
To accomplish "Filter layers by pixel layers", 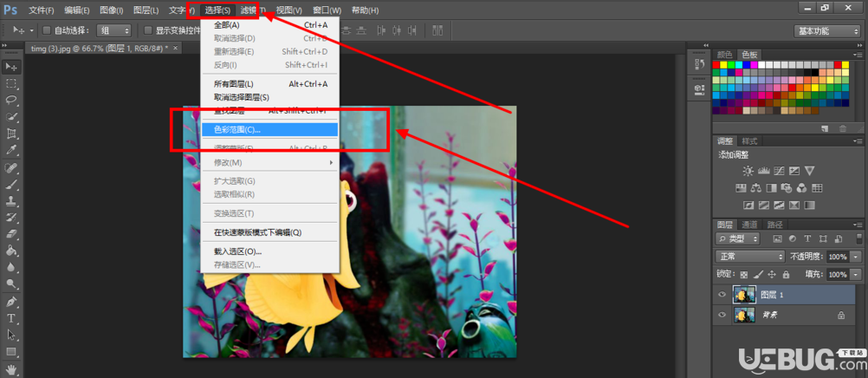I will click(777, 239).
